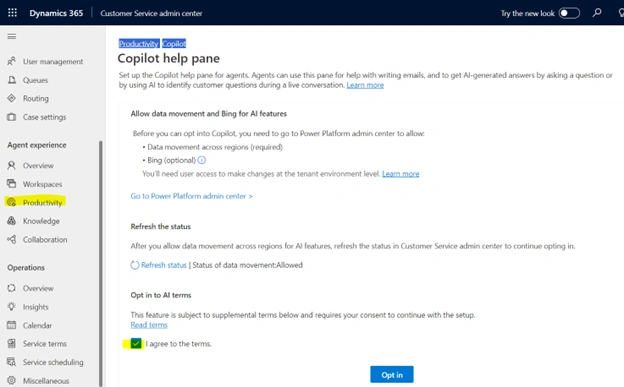The height and width of the screenshot is (387, 624).
Task: Click the Service terms icon
Action: 12,344
